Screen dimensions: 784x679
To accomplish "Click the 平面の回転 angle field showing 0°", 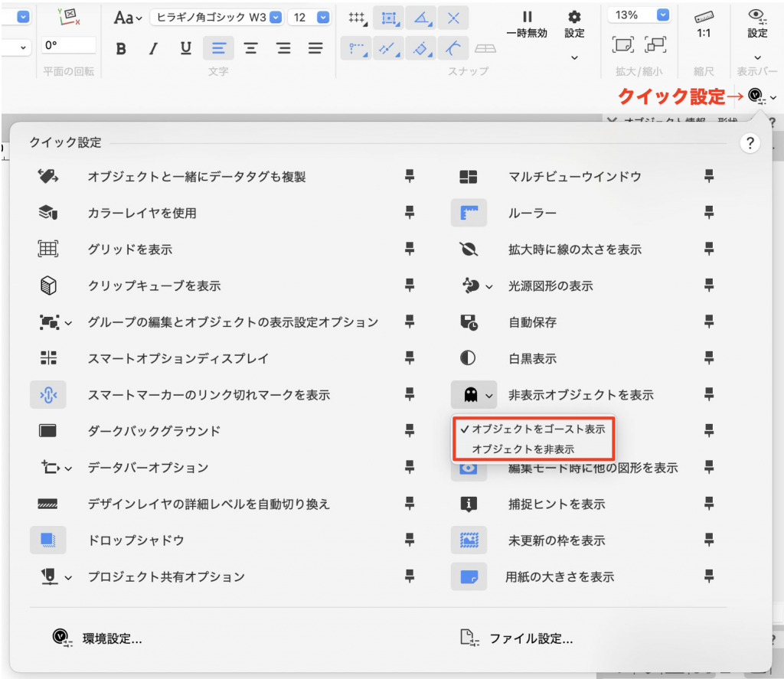I will (x=68, y=45).
